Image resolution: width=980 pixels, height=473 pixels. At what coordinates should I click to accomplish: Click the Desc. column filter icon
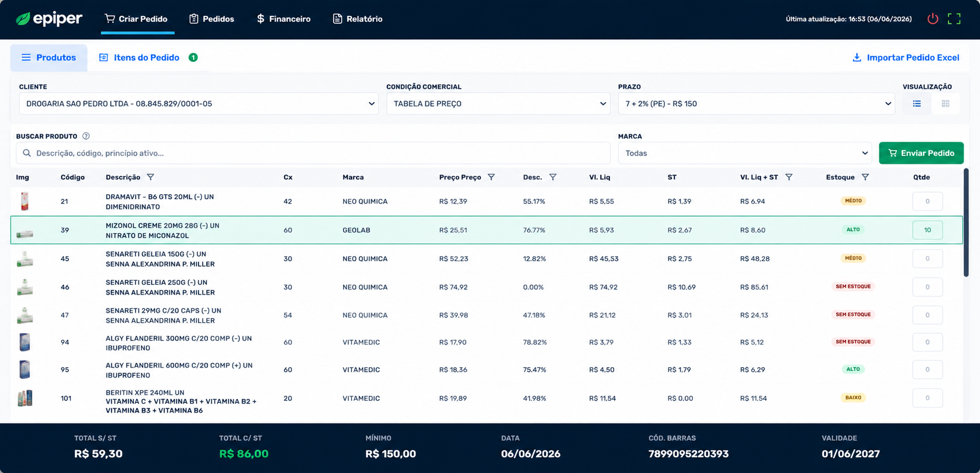[552, 177]
